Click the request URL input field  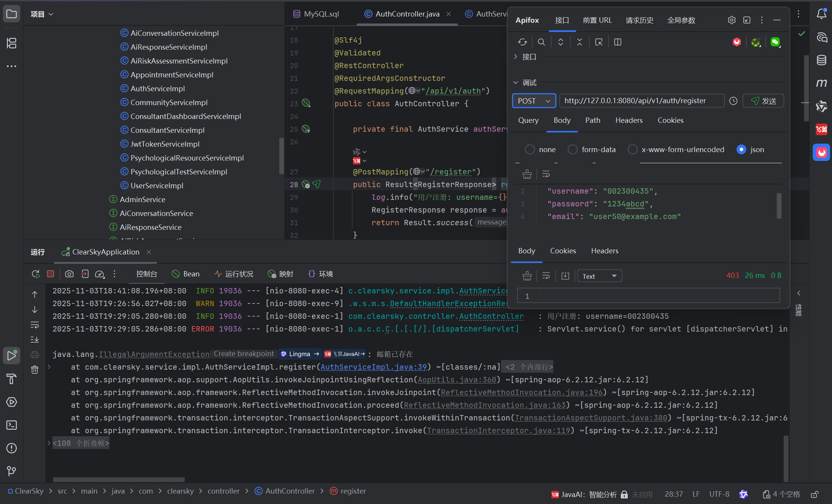[x=641, y=101]
